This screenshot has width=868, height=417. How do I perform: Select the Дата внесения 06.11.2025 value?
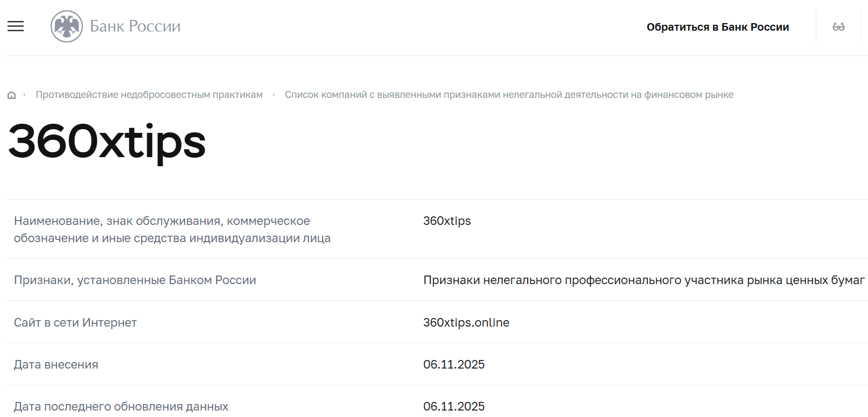[454, 365]
